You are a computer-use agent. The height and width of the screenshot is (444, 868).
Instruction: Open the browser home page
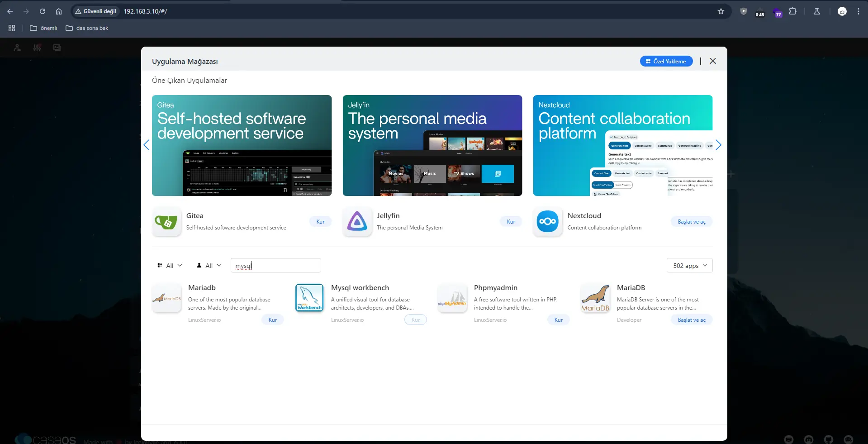pyautogui.click(x=59, y=11)
